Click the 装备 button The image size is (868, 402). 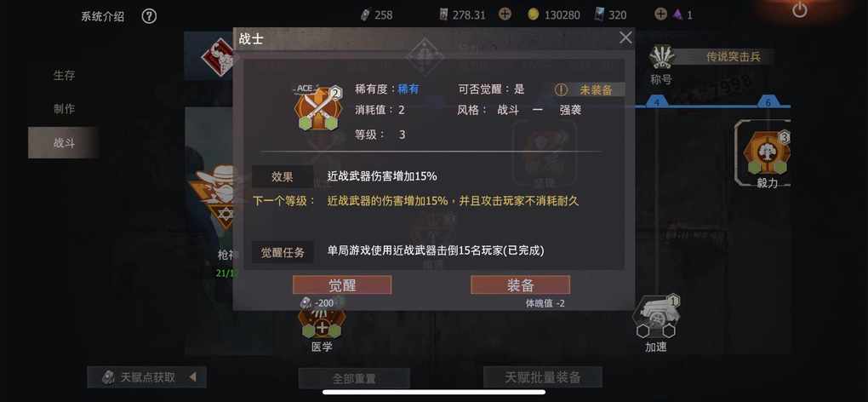click(520, 285)
